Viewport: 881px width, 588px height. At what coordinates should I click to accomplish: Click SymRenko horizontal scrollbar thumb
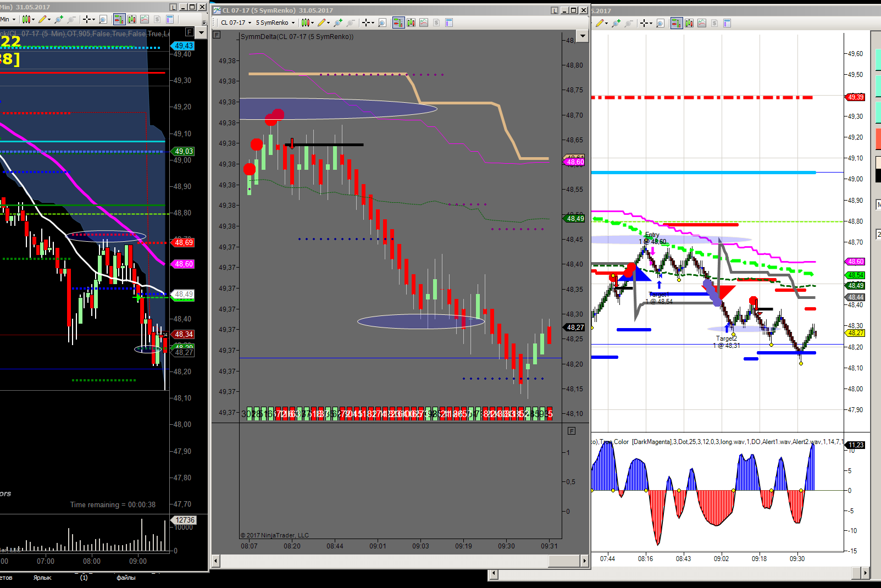[x=564, y=561]
